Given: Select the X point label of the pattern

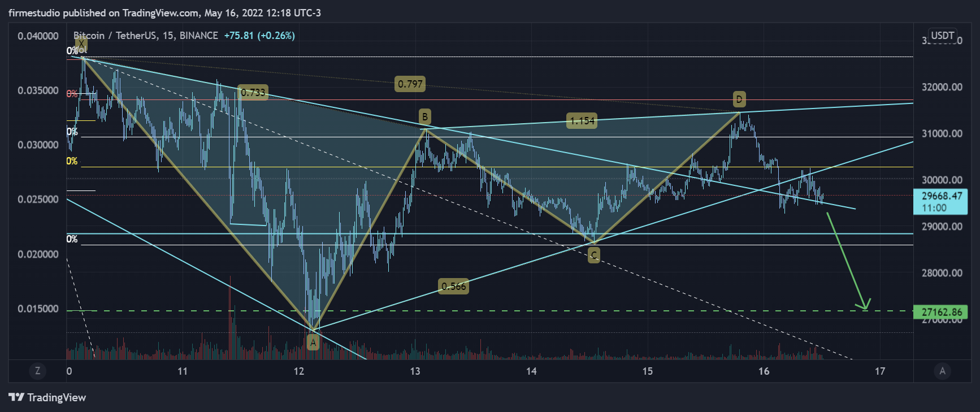Looking at the screenshot, I should (81, 44).
